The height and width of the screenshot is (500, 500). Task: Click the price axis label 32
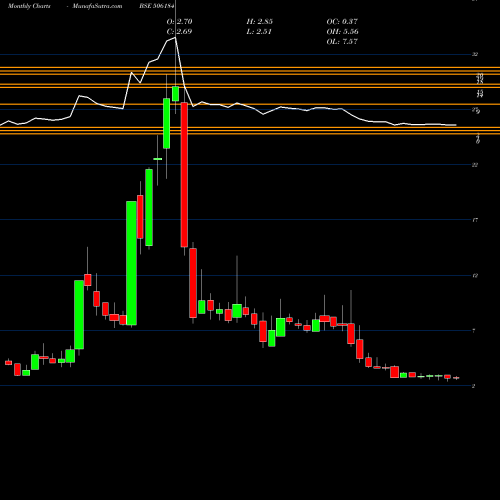475,54
